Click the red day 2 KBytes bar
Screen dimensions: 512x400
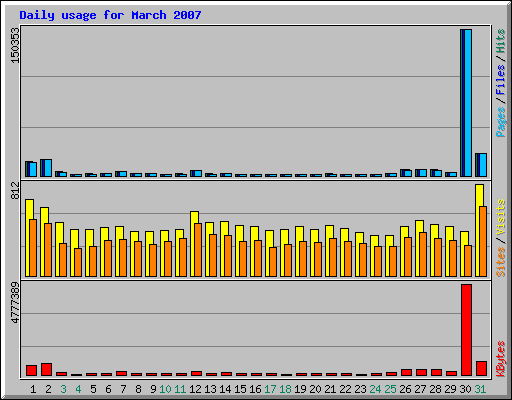tap(46, 369)
